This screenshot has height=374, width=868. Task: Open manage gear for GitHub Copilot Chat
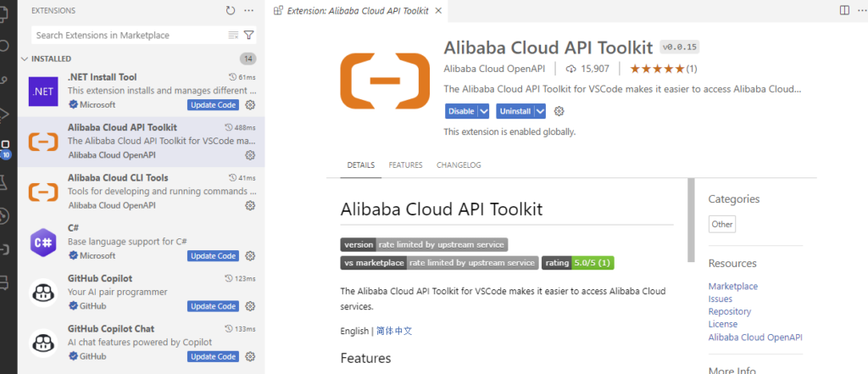point(250,357)
